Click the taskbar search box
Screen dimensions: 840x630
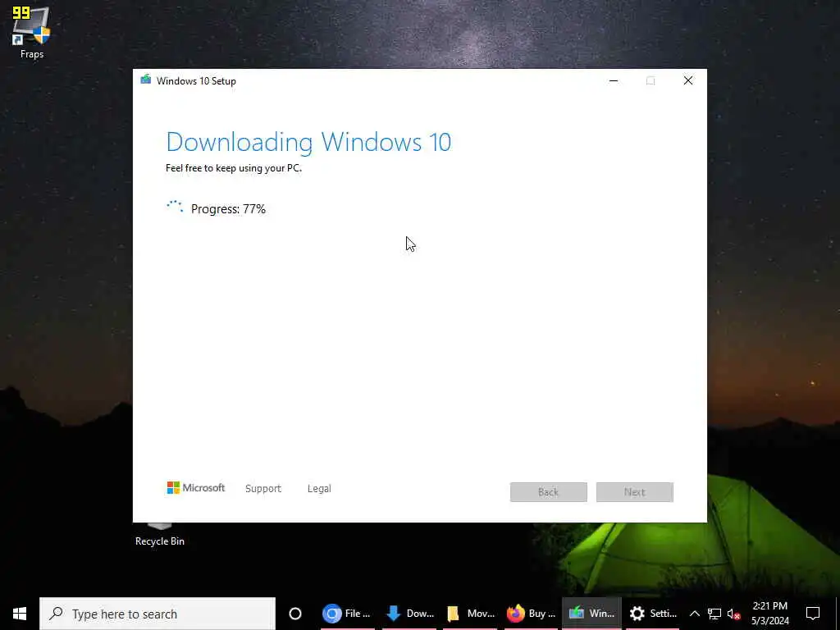(157, 614)
